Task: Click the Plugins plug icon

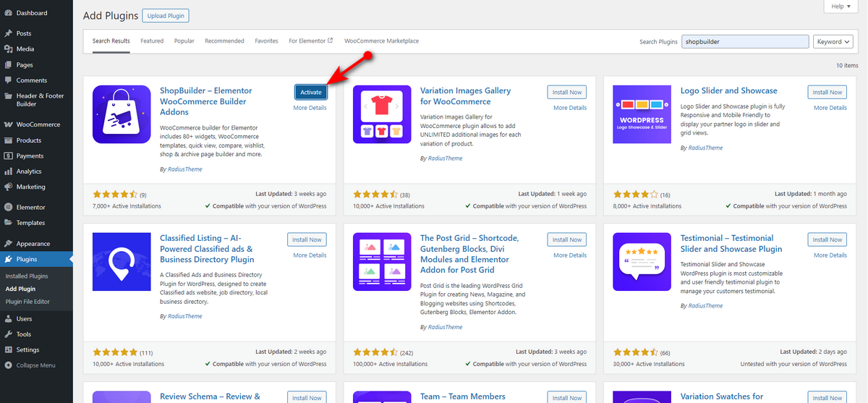Action: [8, 259]
